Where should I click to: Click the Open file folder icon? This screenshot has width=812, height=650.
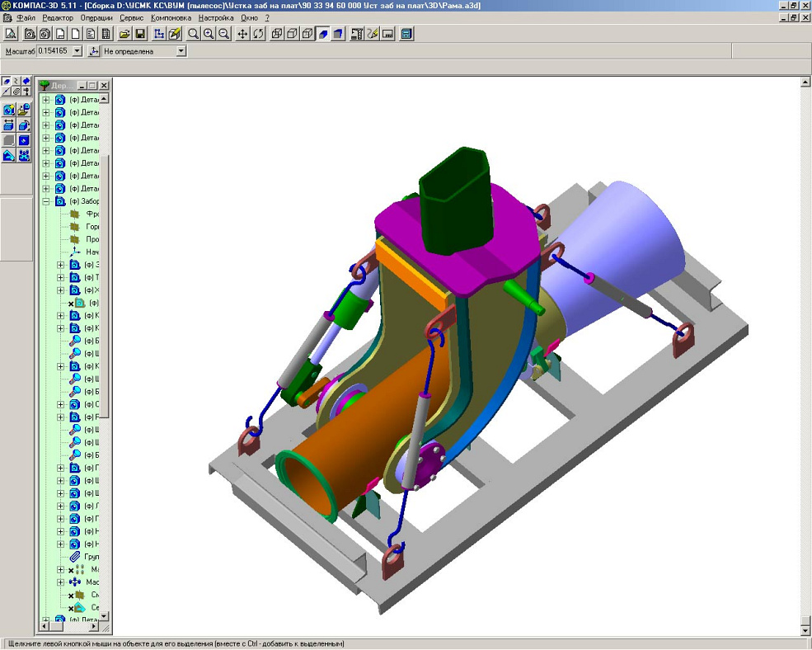tap(124, 34)
